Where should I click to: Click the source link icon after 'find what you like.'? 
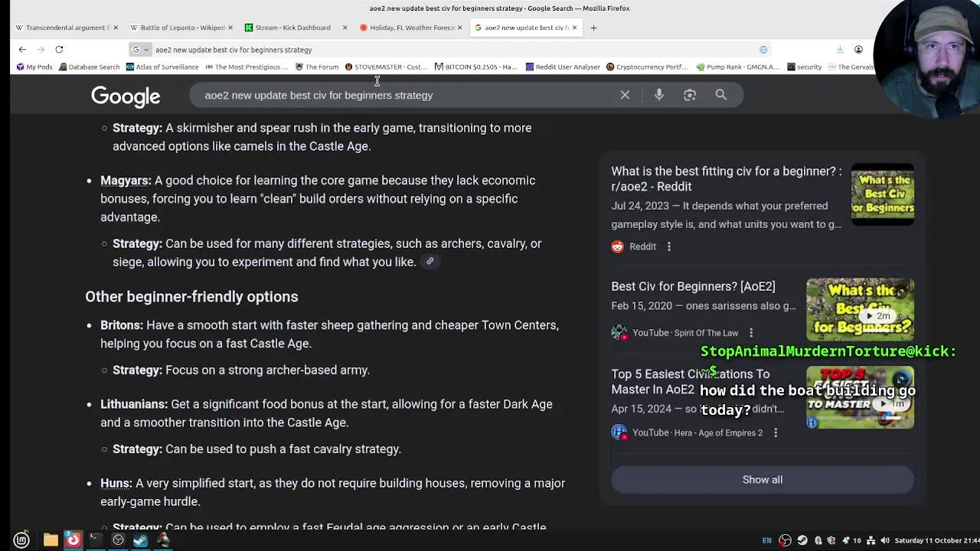click(430, 262)
